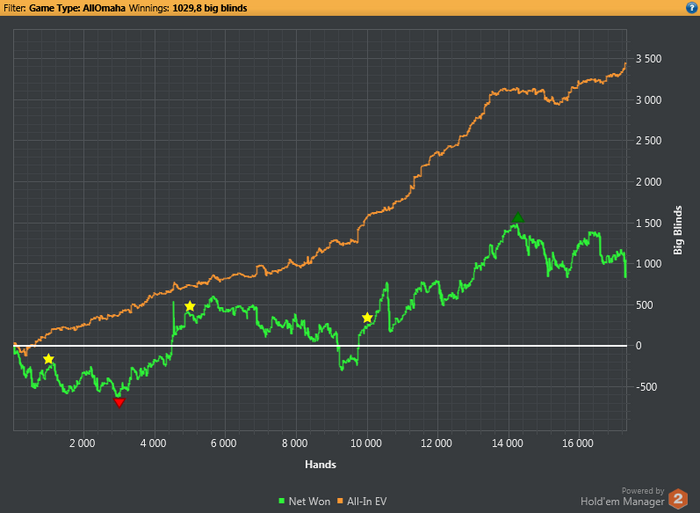
Task: Click the '10 000' x-axis label
Action: 366,443
